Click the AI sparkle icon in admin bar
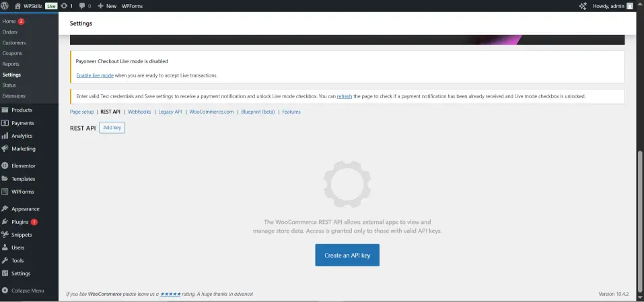This screenshot has width=644, height=302. point(582,6)
